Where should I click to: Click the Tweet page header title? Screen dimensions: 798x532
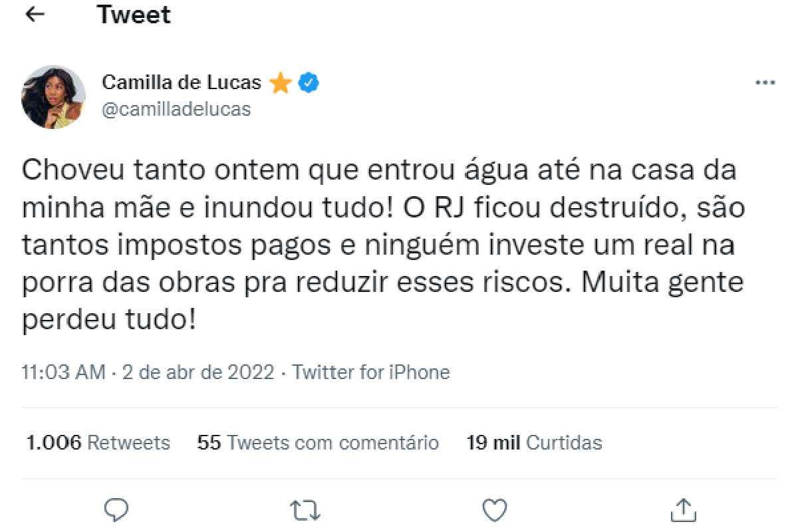[x=134, y=15]
